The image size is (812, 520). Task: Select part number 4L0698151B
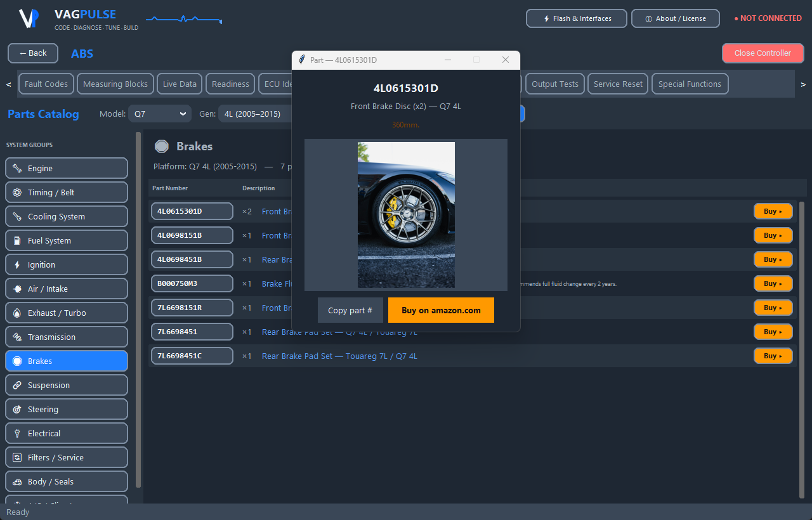[x=192, y=235]
